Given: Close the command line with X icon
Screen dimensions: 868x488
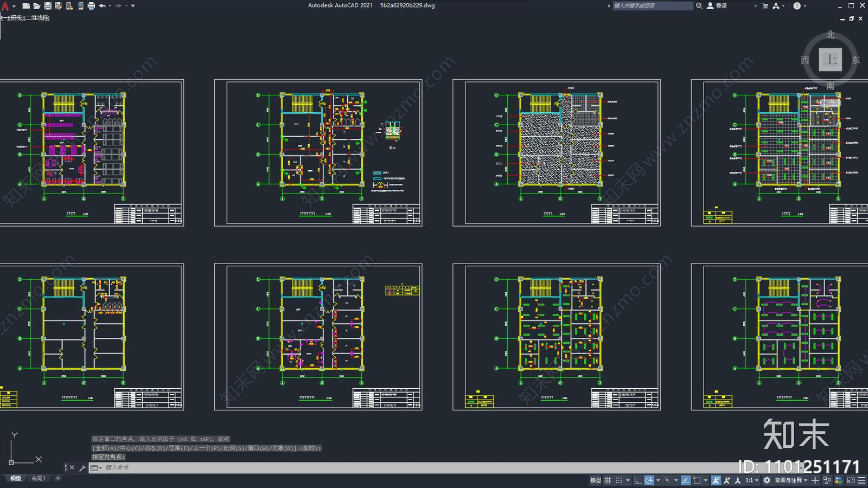Looking at the screenshot, I should 72,467.
